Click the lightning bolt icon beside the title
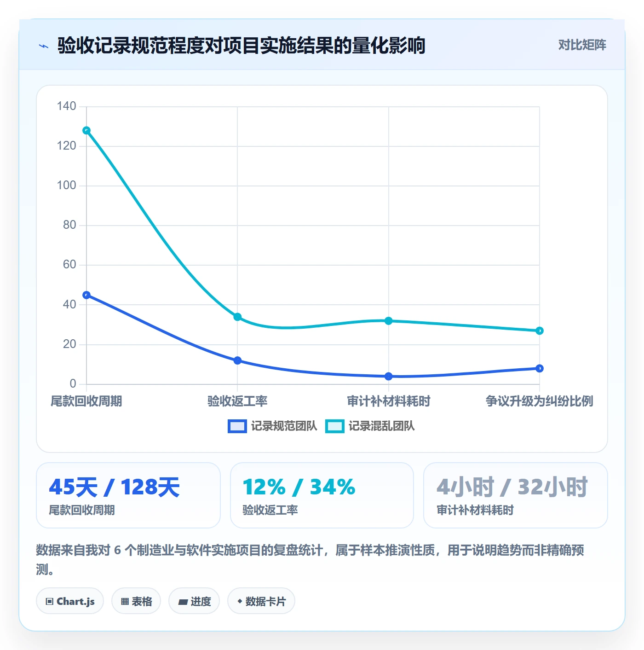Image resolution: width=644 pixels, height=650 pixels. (x=44, y=46)
